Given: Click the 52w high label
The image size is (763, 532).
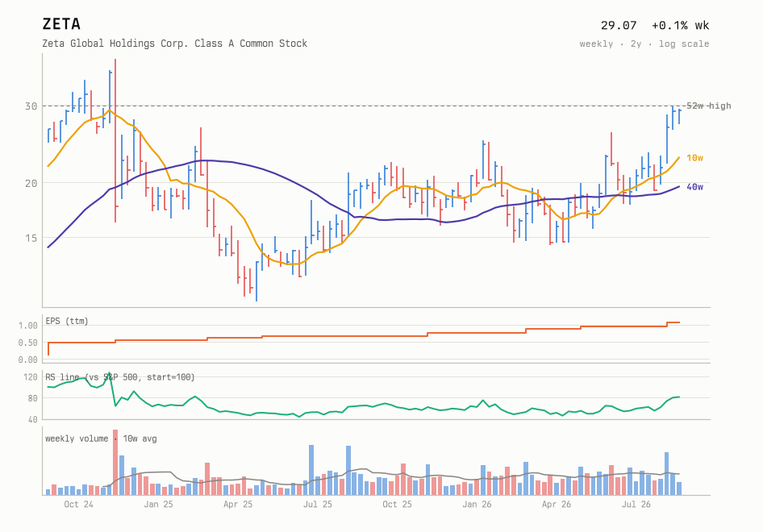Looking at the screenshot, I should point(708,106).
